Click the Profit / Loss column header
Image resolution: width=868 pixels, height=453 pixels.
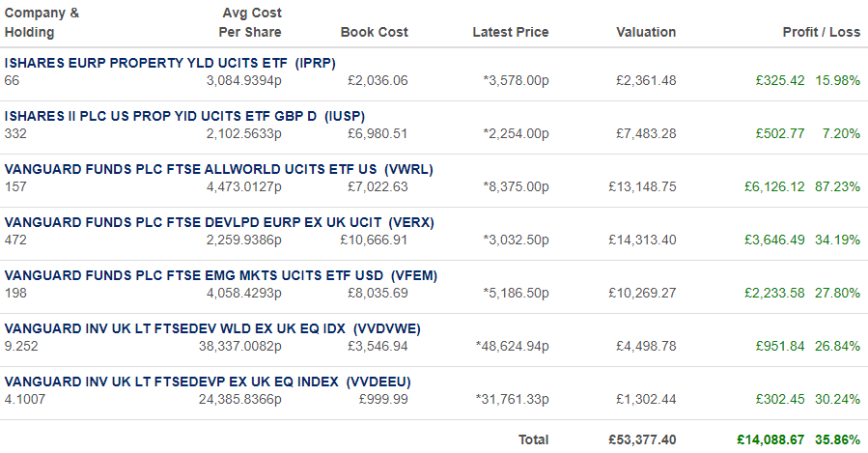(822, 32)
